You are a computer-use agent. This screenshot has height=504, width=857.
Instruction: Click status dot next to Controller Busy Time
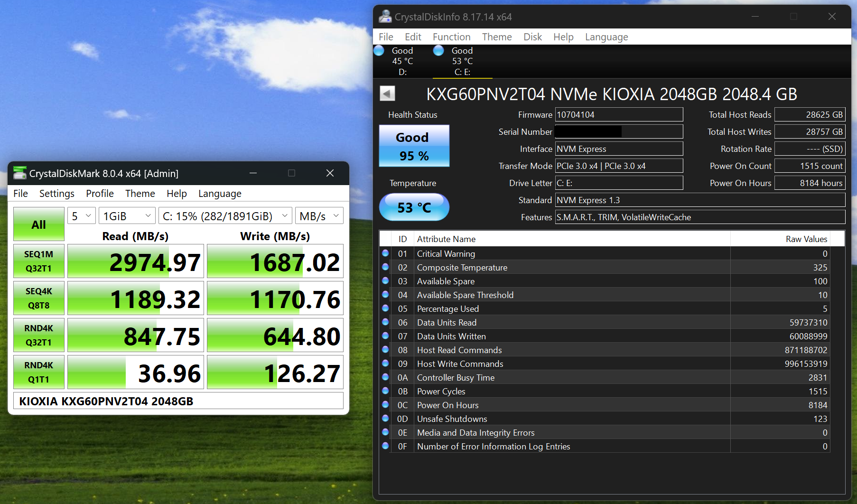[385, 377]
